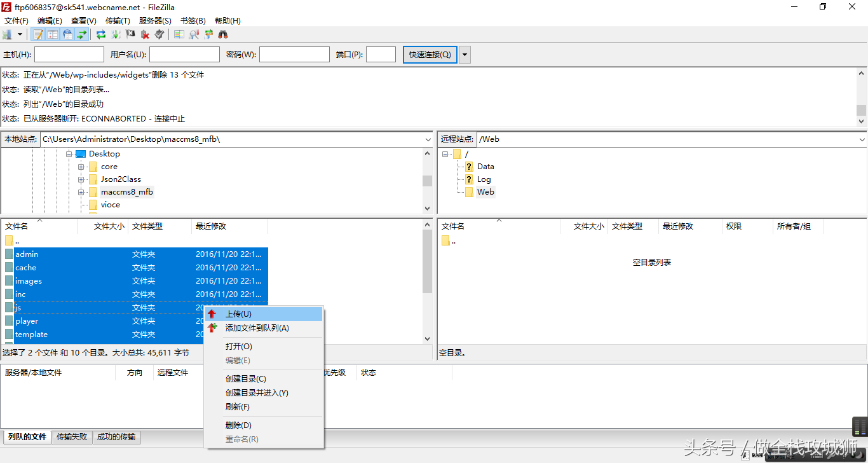The image size is (868, 463).
Task: Focus the 密码(W) password field
Action: click(294, 55)
